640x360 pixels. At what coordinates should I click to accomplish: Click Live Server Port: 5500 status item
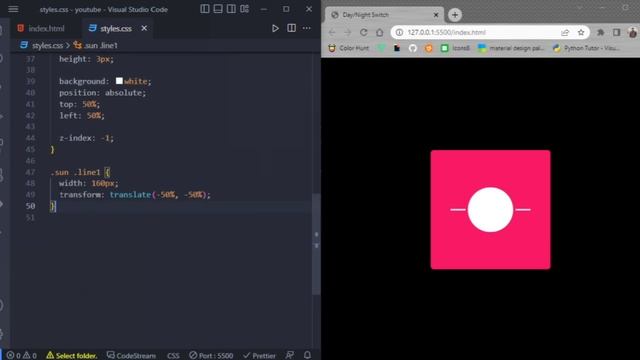point(211,356)
